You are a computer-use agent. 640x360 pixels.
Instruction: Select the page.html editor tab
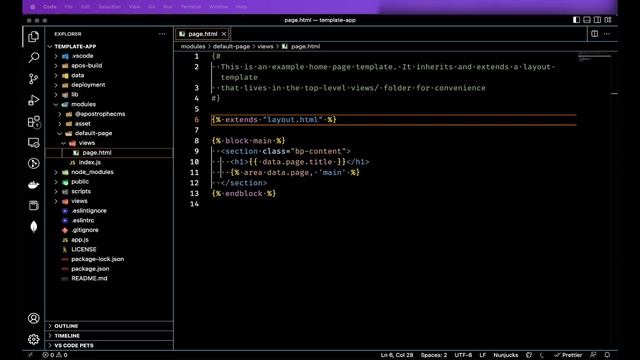202,34
